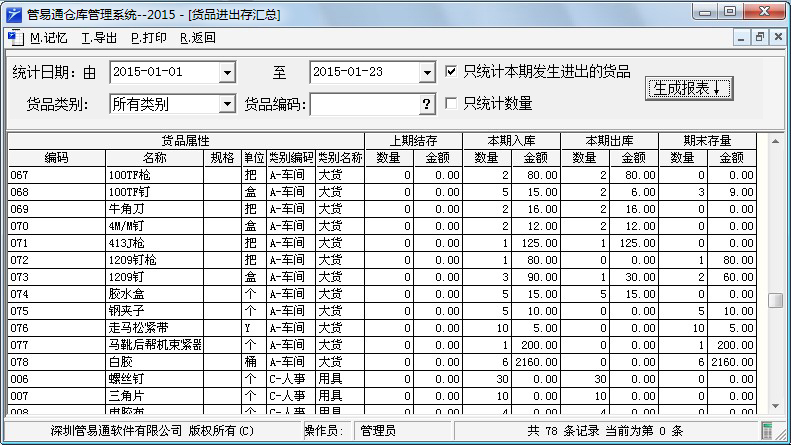Image resolution: width=791 pixels, height=445 pixels.
Task: Click the scroll down arrow of the table
Action: (775, 407)
